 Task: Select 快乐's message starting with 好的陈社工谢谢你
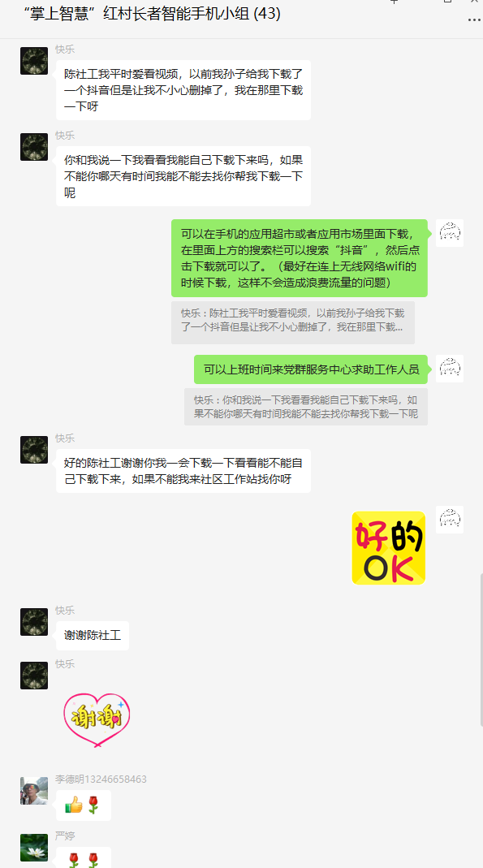pos(183,471)
